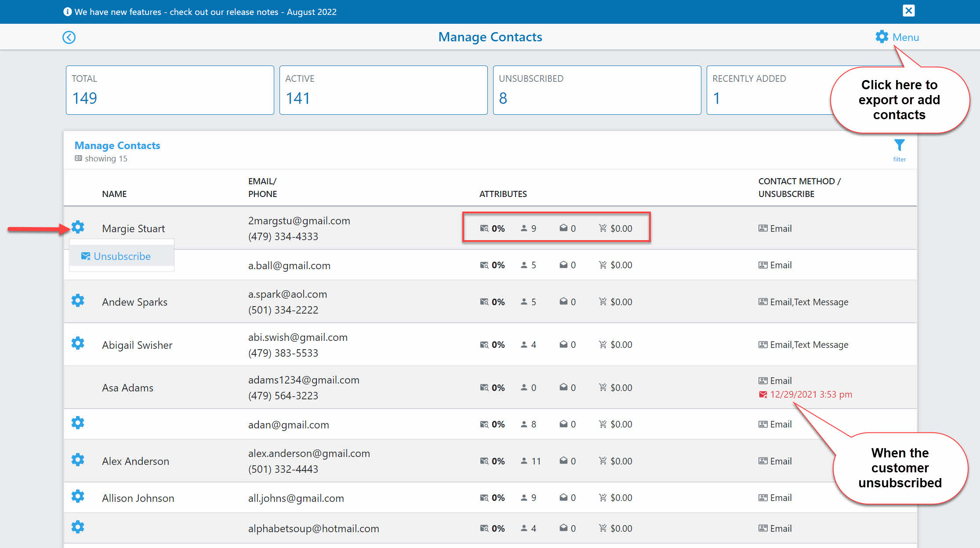Viewport: 980px width, 548px height.
Task: Click the red unsubscribed envelope icon for Asa Adams
Action: click(763, 395)
